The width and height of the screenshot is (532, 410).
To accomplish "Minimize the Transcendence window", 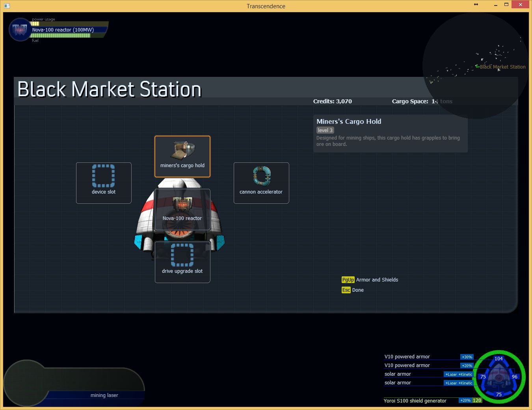I will [x=496, y=5].
